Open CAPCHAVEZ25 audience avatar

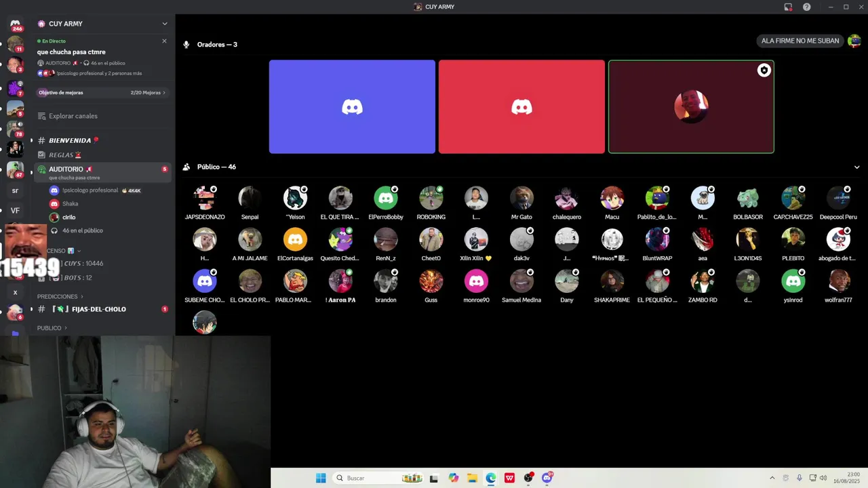[x=793, y=198]
